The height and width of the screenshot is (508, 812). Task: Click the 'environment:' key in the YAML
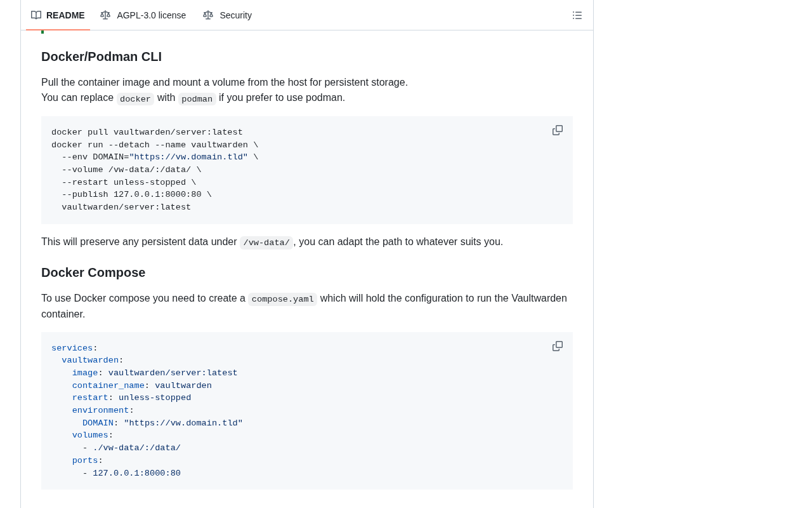(103, 411)
